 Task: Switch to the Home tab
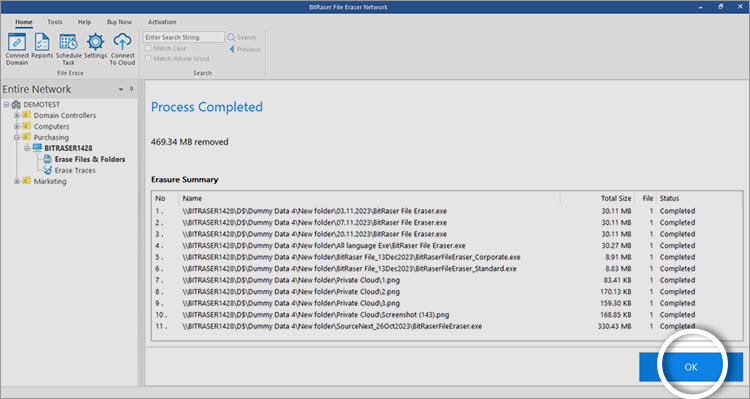pyautogui.click(x=23, y=22)
